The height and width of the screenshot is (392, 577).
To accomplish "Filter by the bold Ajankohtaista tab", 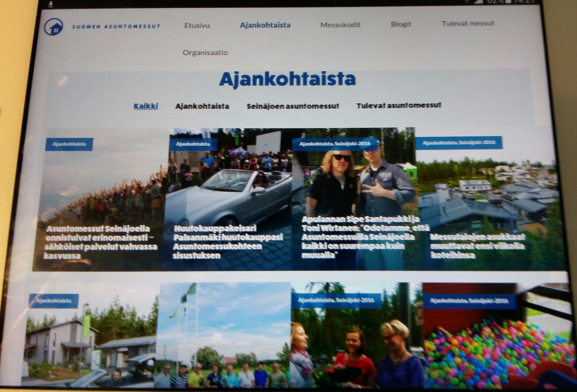I will 202,106.
